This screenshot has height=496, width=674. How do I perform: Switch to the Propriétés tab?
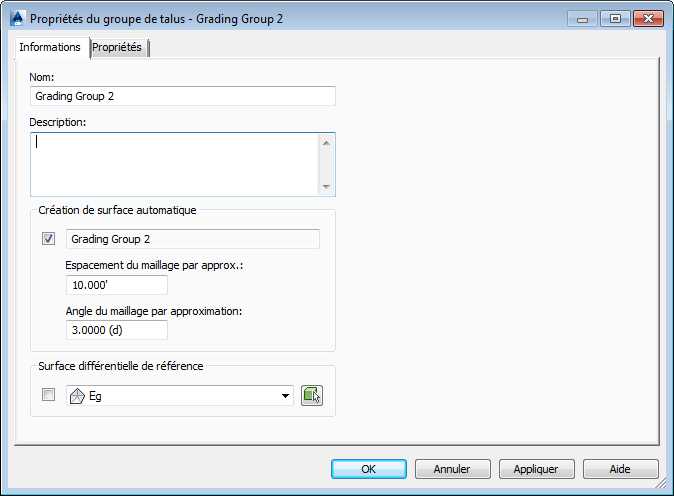(118, 48)
